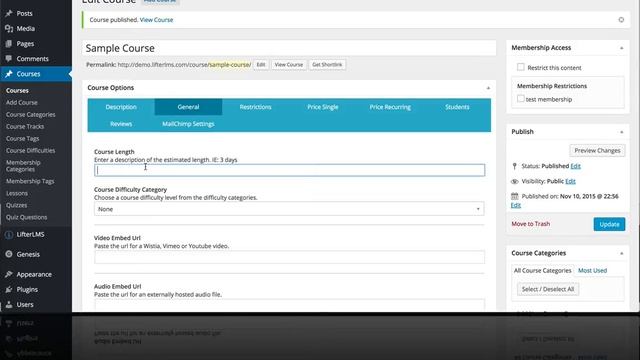640x360 pixels.
Task: Click the Comments bubble icon in the sidebar
Action: click(x=9, y=59)
